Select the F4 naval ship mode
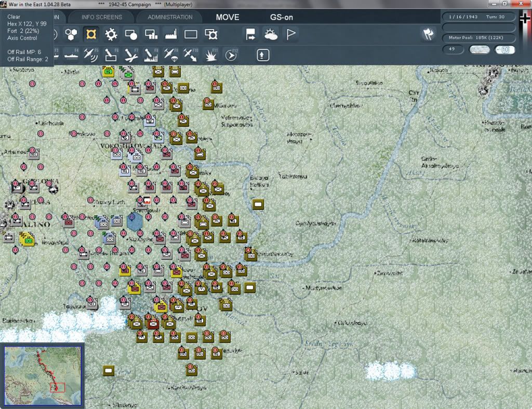Viewport: 532px width, 409px height. tap(71, 55)
